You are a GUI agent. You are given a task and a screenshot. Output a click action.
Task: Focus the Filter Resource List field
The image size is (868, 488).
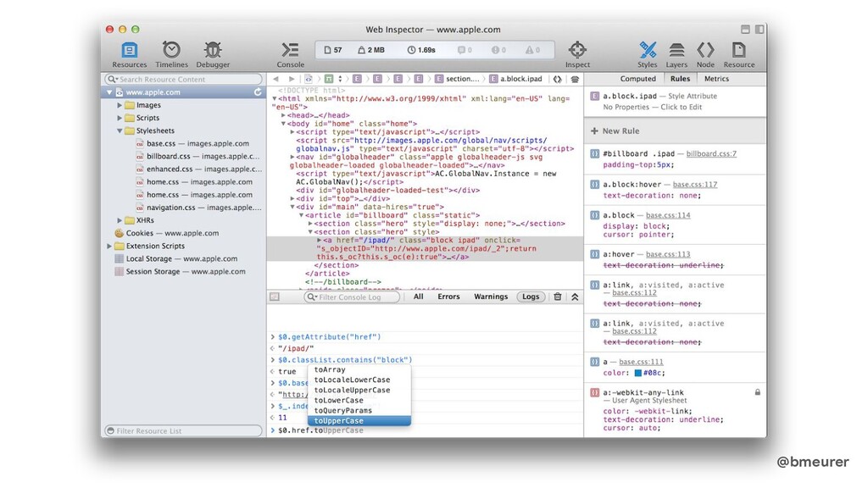[183, 430]
